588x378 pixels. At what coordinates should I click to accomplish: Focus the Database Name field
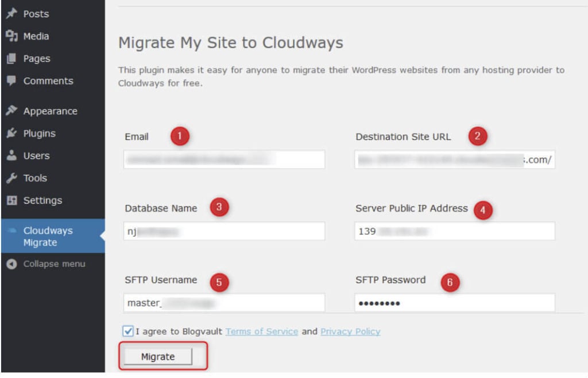[x=225, y=231]
